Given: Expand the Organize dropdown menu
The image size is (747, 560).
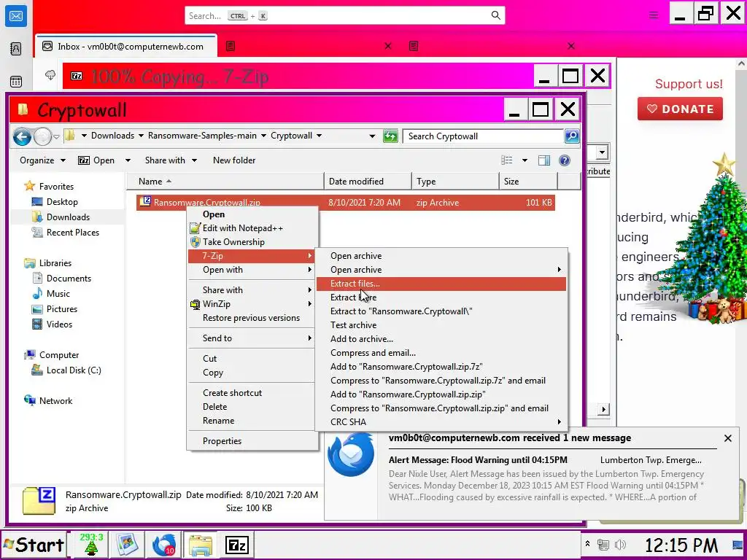Looking at the screenshot, I should (x=42, y=160).
